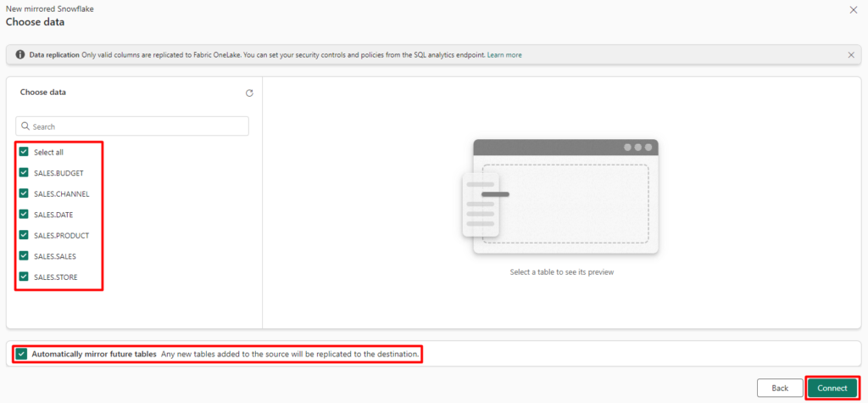
Task: Uncheck the SALES.SALES table checkbox
Action: tap(24, 256)
